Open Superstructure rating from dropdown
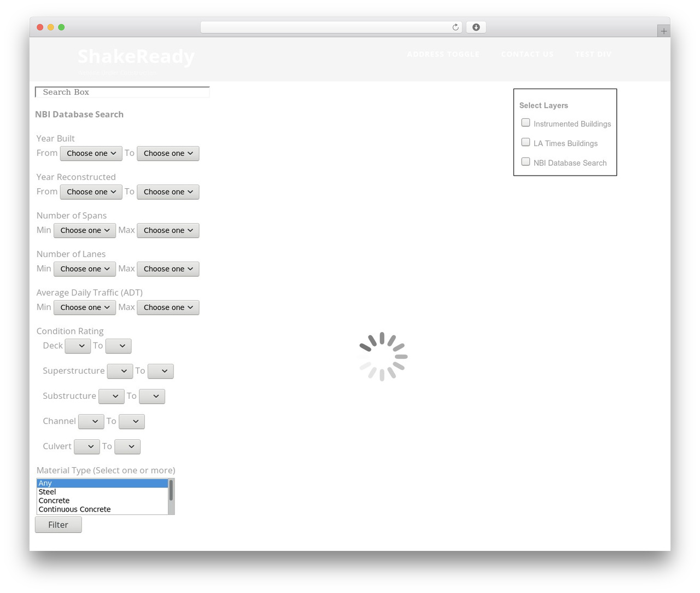This screenshot has height=593, width=700. click(120, 371)
